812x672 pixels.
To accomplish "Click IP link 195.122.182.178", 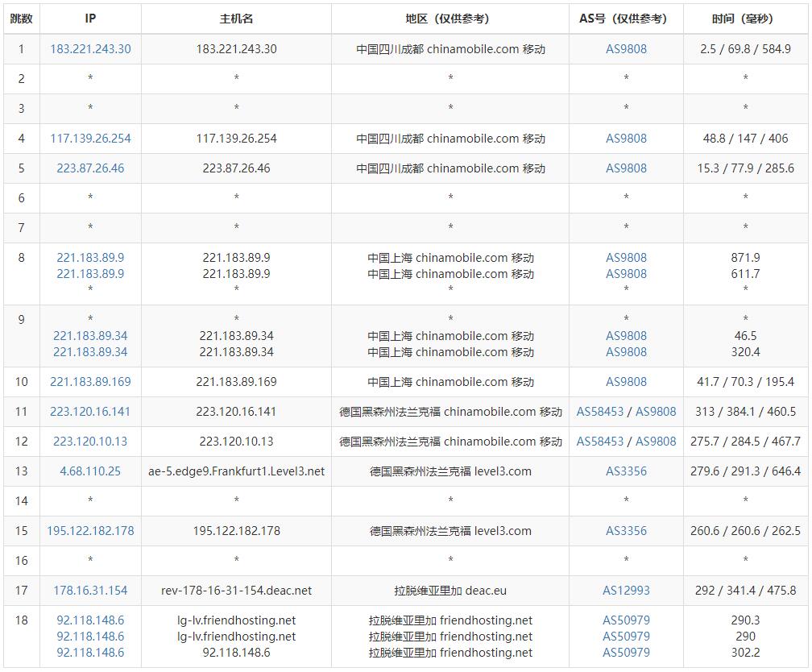I will (x=90, y=531).
